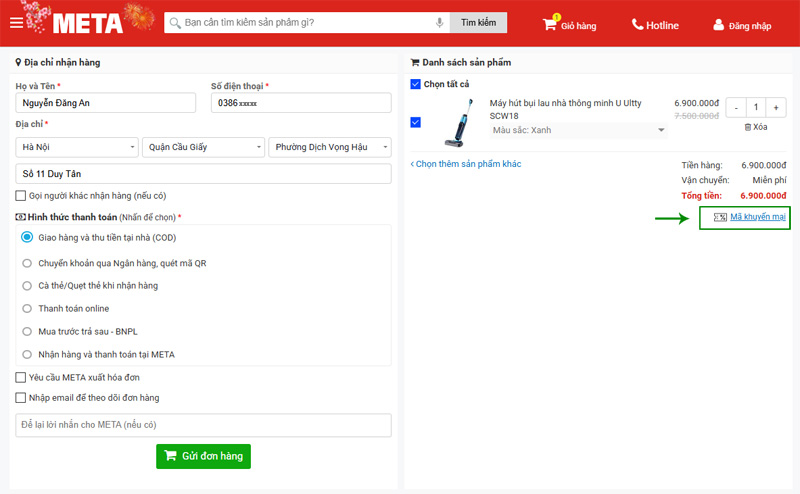
Task: Select Chuyển khoản qua Ngân hàng payment option
Action: point(28,263)
